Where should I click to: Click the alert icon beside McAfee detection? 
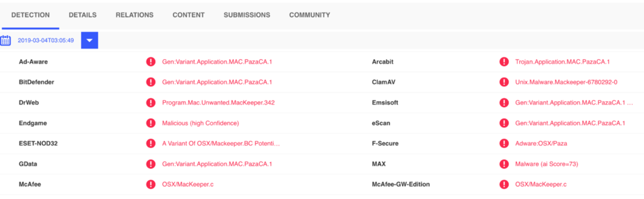[x=151, y=184]
